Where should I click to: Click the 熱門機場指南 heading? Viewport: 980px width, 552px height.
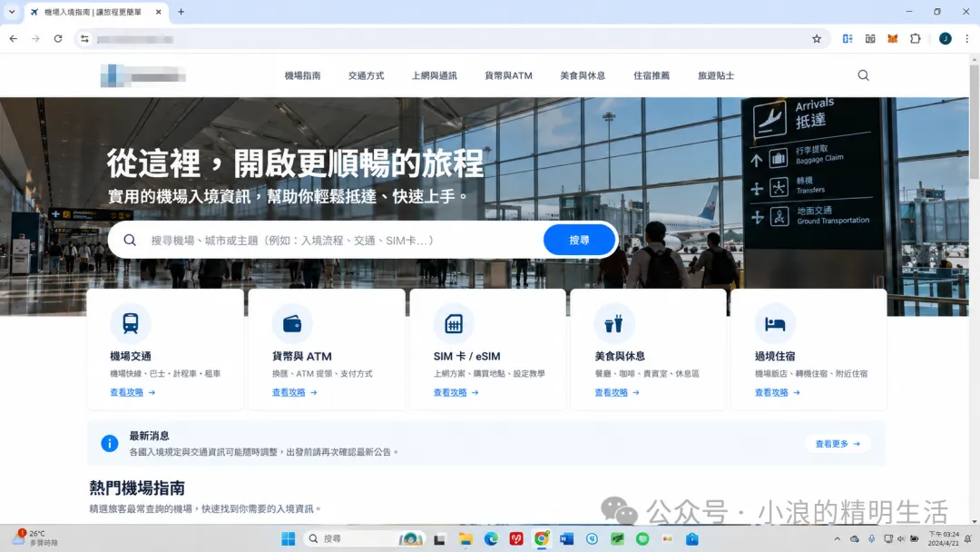coord(137,488)
